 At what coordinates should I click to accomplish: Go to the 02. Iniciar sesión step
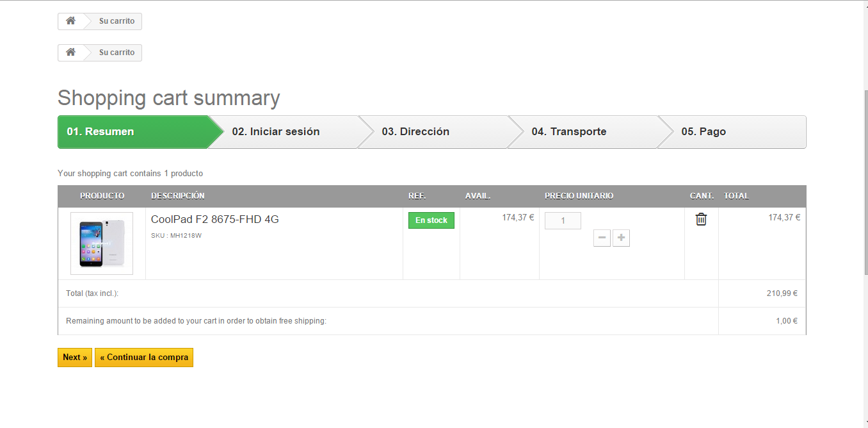pos(275,132)
